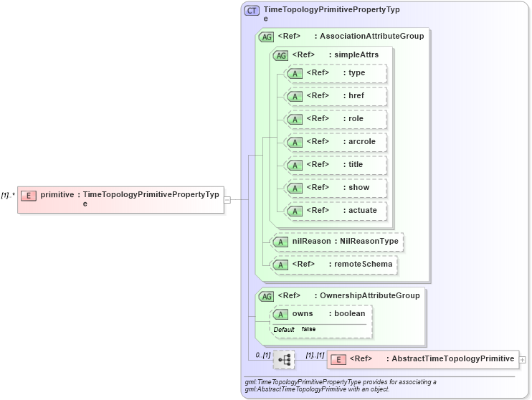
Task: Select the 'href' attribute name
Action: [x=356, y=95]
